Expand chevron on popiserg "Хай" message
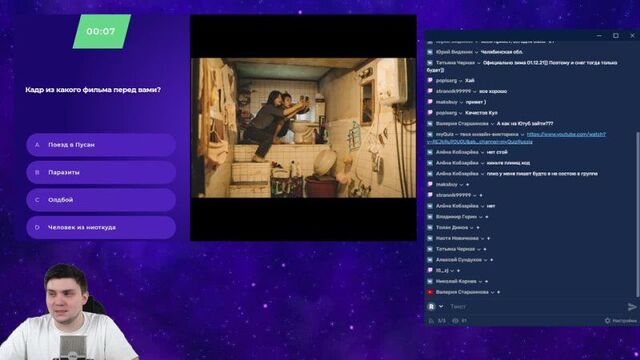 click(461, 80)
